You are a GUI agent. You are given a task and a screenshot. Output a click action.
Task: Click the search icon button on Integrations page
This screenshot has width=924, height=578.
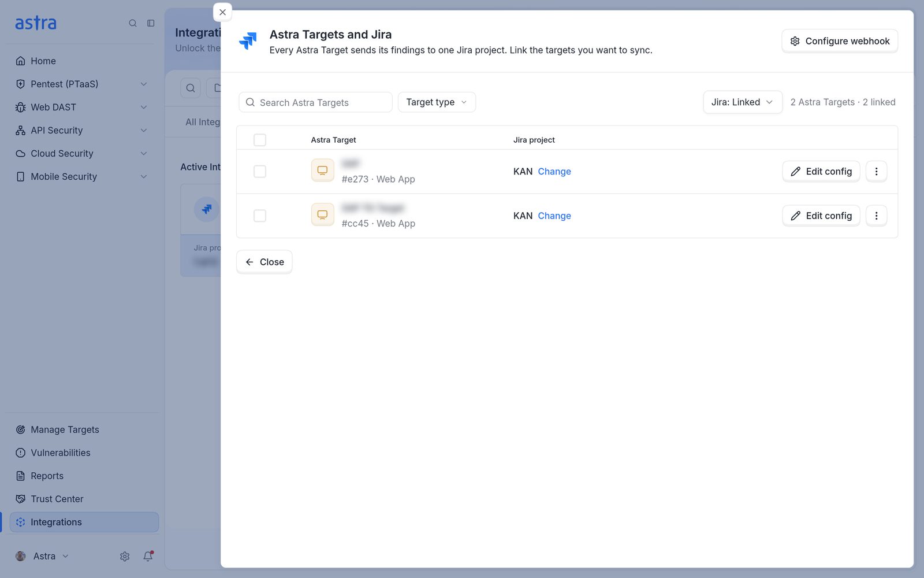191,88
